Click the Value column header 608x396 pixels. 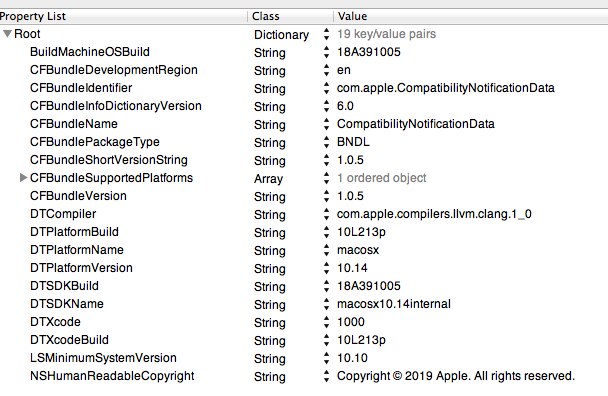click(471, 16)
